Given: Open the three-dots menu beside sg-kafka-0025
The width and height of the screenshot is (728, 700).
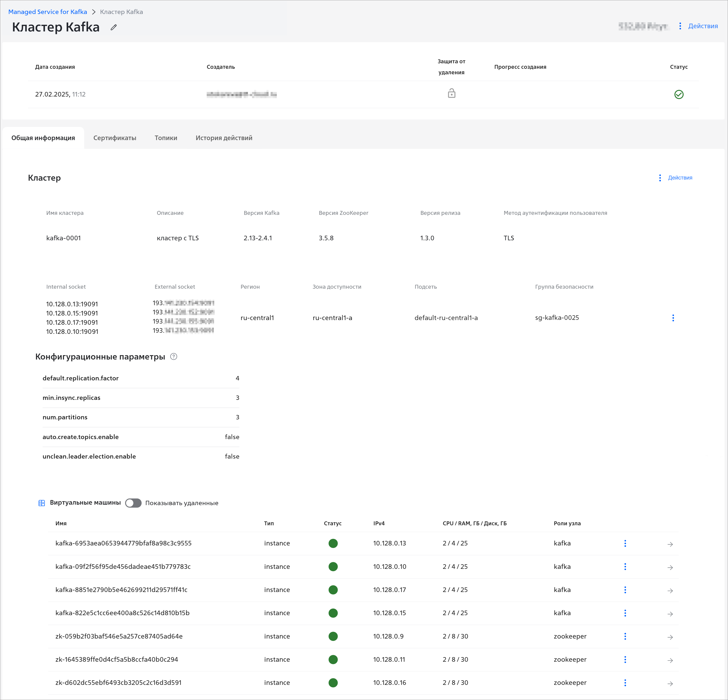Looking at the screenshot, I should [x=673, y=318].
